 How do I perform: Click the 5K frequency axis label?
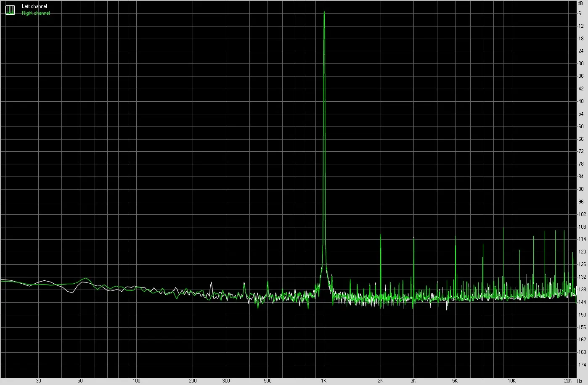(455, 381)
